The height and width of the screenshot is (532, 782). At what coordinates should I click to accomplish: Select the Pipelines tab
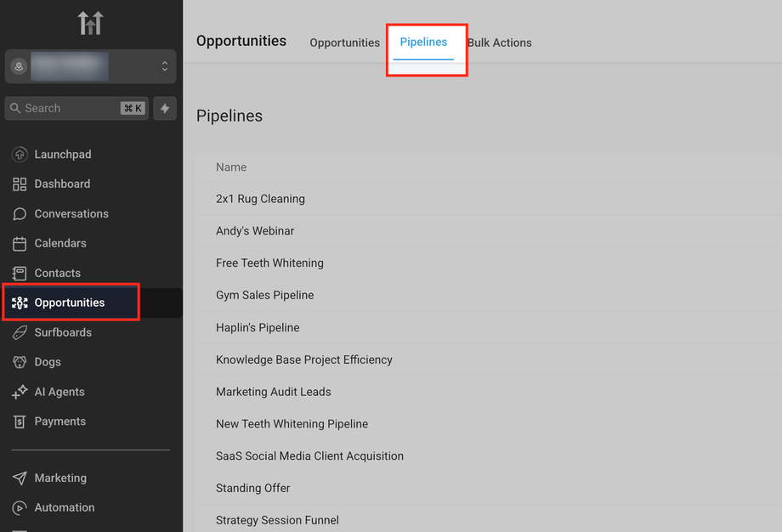(x=423, y=42)
